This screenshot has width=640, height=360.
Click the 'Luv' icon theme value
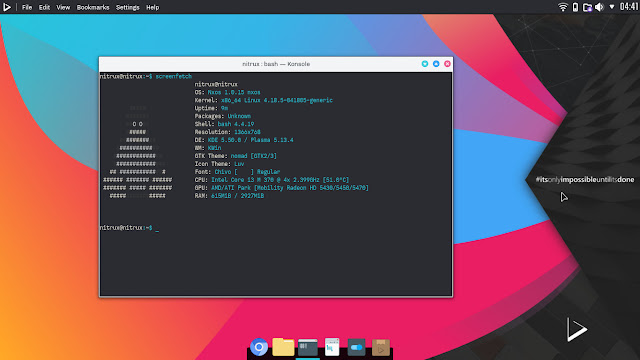(239, 164)
